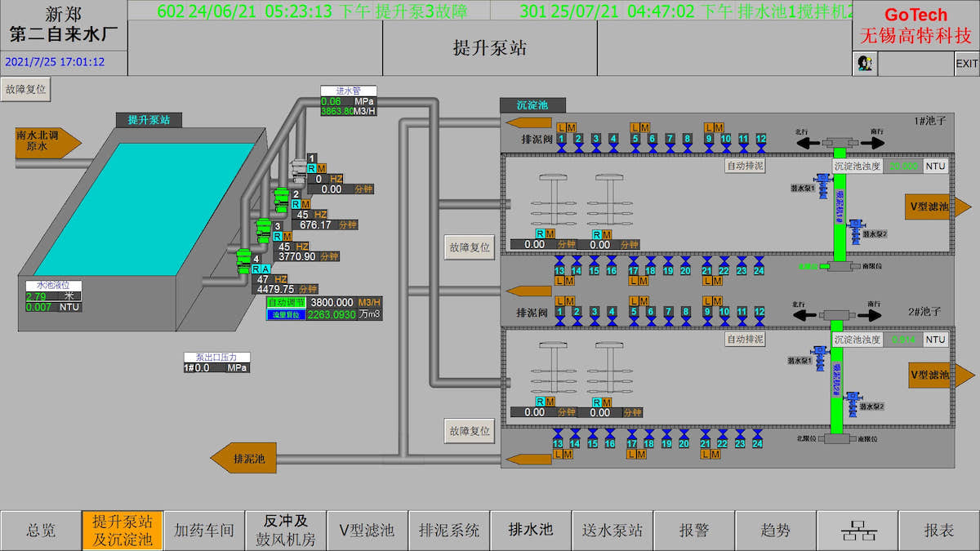Go to the 报警 alarm page
The image size is (980, 551).
coord(694,531)
